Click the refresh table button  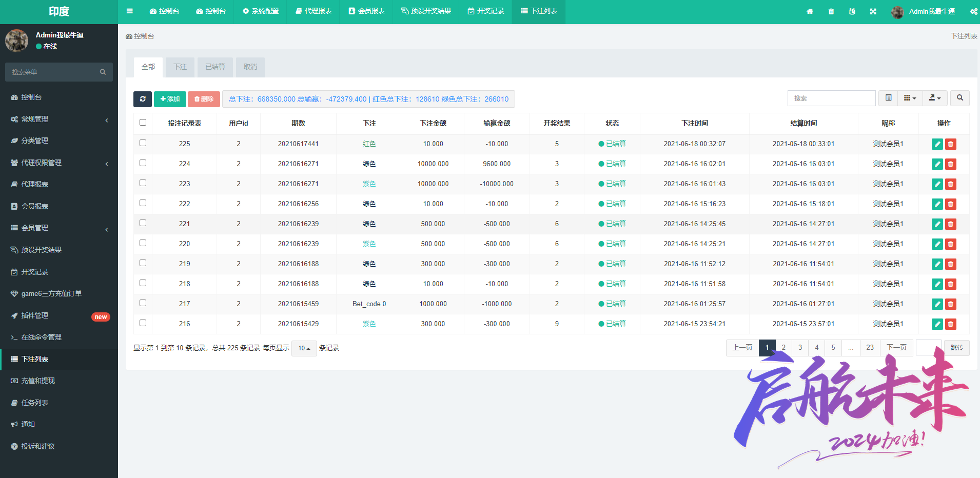pos(143,99)
